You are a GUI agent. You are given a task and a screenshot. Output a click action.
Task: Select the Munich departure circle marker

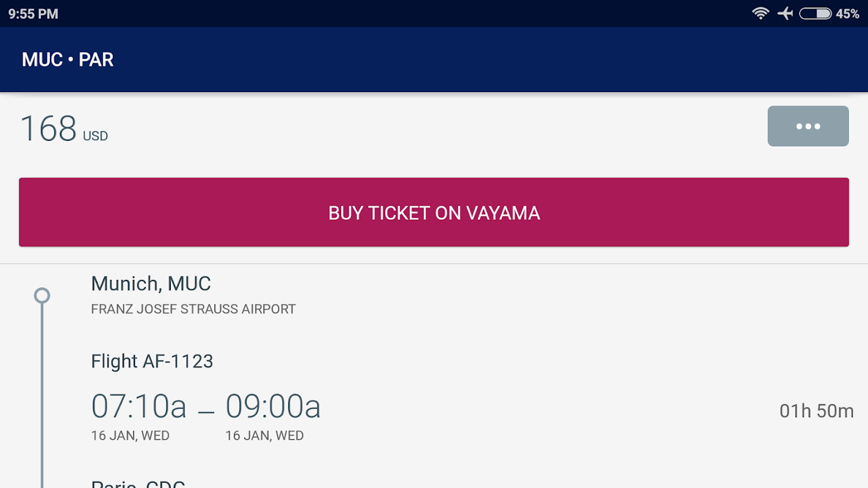point(42,296)
